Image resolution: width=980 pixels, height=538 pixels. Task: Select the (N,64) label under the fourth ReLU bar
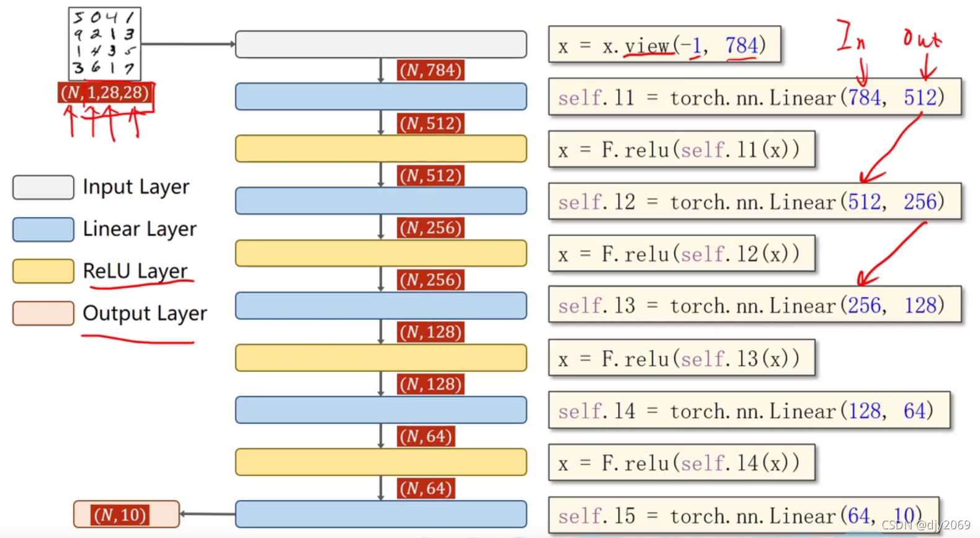[x=426, y=488]
